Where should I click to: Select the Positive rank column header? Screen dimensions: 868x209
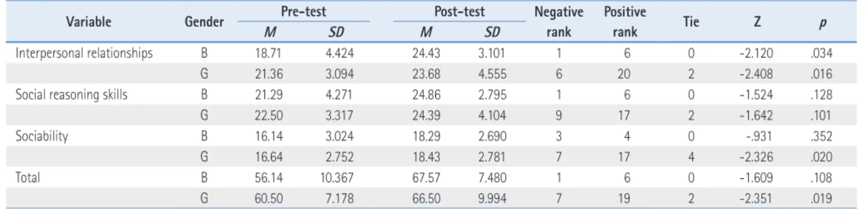[622, 22]
